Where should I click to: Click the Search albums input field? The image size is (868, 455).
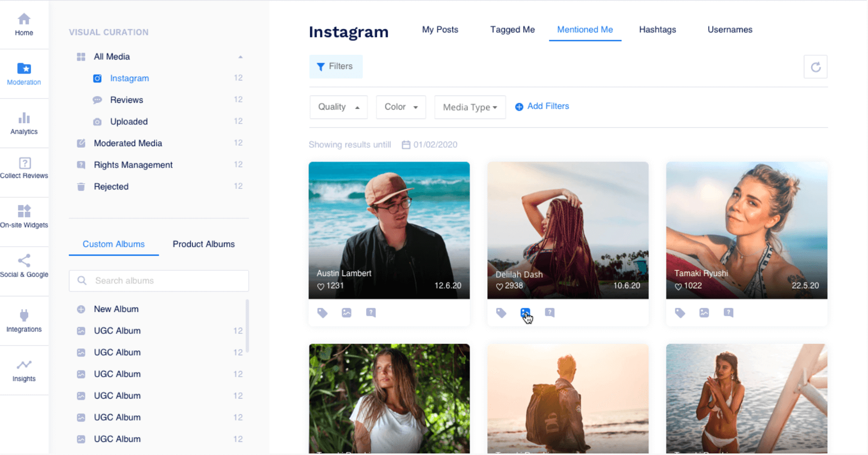[159, 281]
